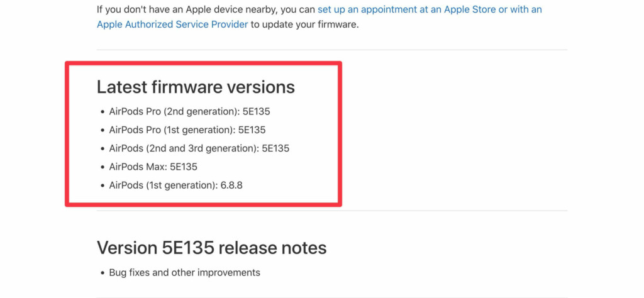
Task: Click the bullet point before AirPods (1st generation)
Action: [103, 185]
